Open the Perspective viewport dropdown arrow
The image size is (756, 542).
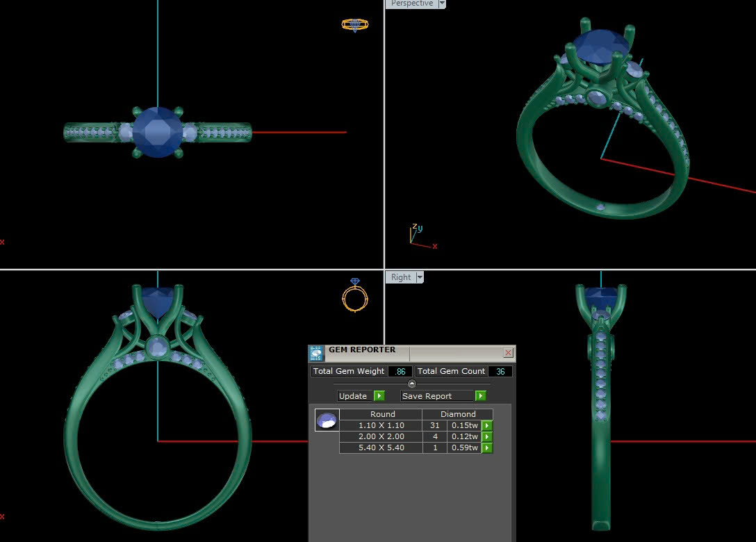tap(442, 3)
